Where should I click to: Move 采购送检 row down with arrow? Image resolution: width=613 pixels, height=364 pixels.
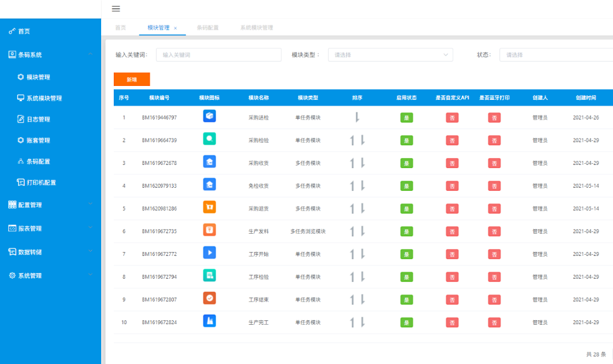357,118
